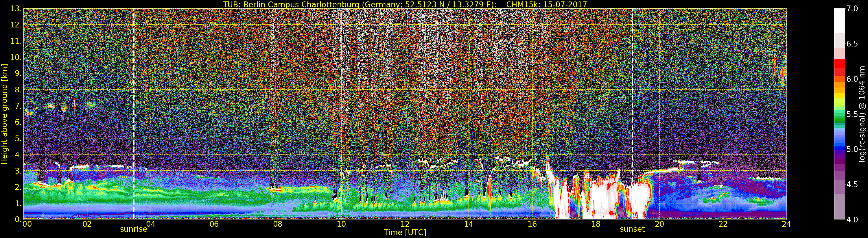The image size is (868, 238).
Task: Click the time axis tick label '16'
Action: 532,224
